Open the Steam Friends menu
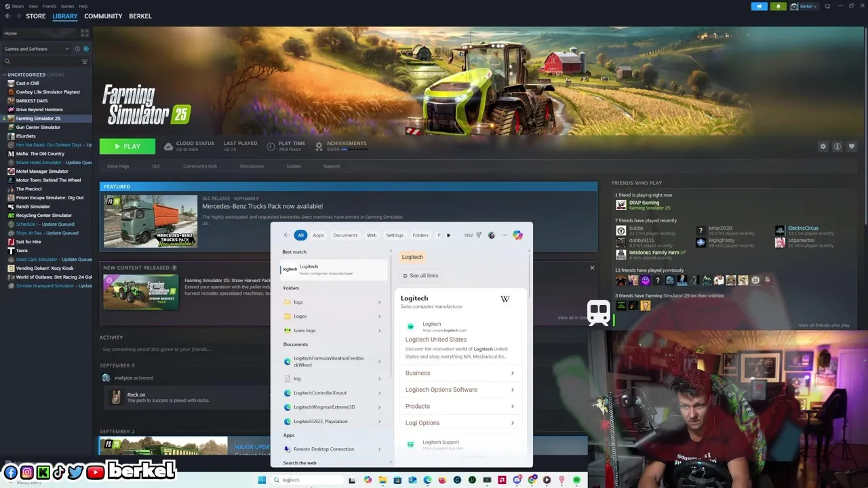 tap(50, 6)
